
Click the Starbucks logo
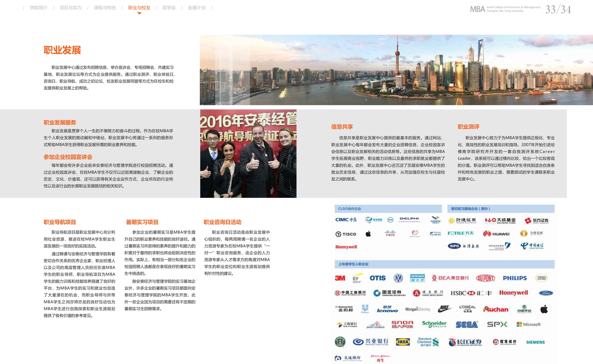coord(340,342)
